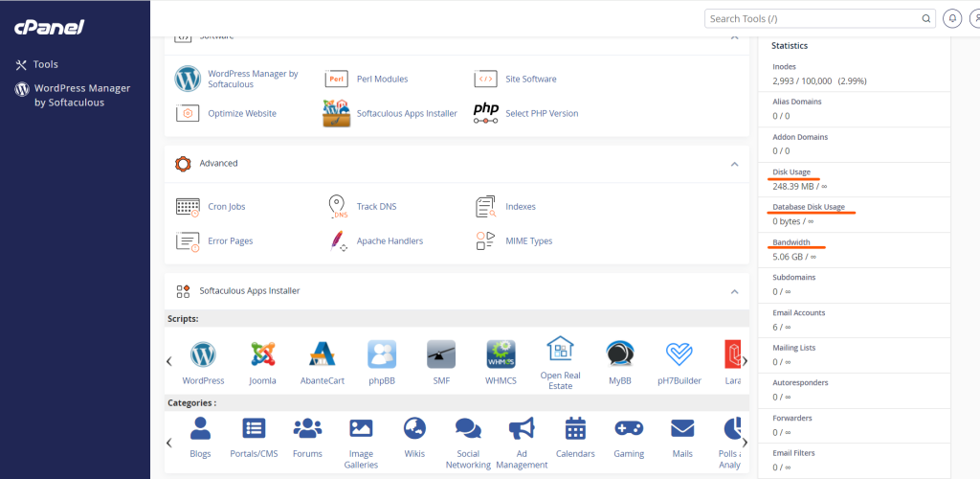Screen dimensions: 980x479
Task: Open the Site Software icon
Action: tap(485, 79)
